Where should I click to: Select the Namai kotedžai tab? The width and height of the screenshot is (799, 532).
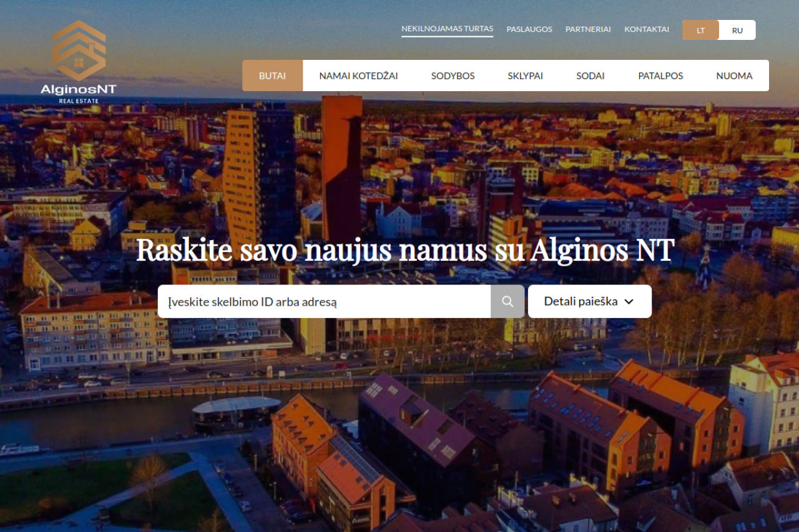pos(358,75)
